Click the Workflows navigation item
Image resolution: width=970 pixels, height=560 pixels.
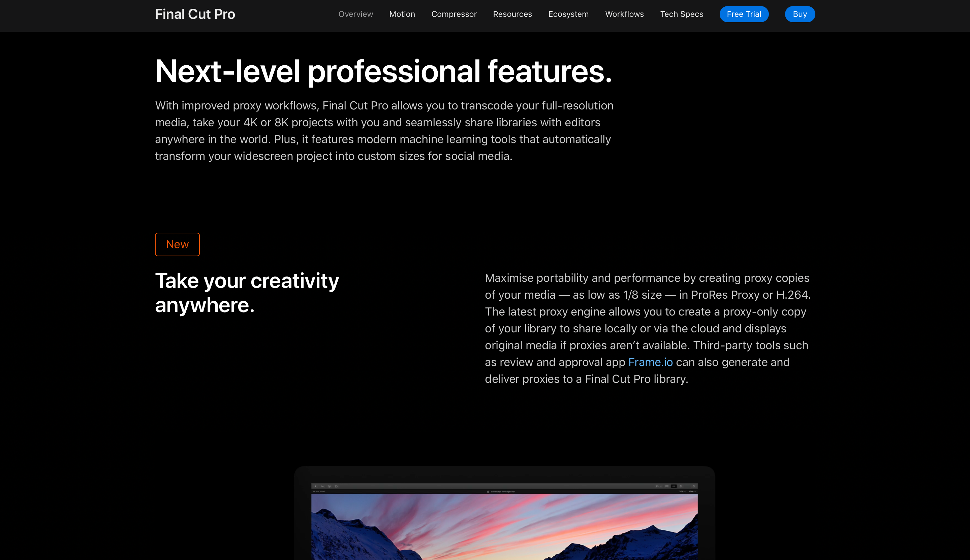(x=624, y=14)
